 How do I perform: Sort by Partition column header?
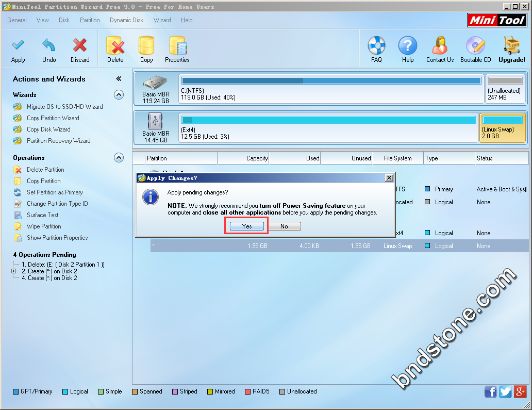[x=181, y=158]
